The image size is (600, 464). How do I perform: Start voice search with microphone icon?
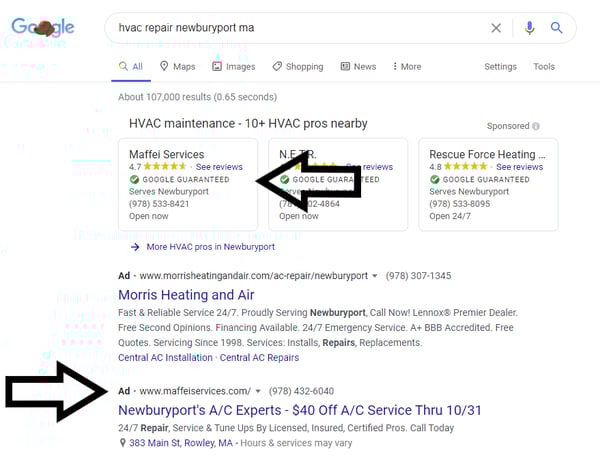(x=530, y=28)
